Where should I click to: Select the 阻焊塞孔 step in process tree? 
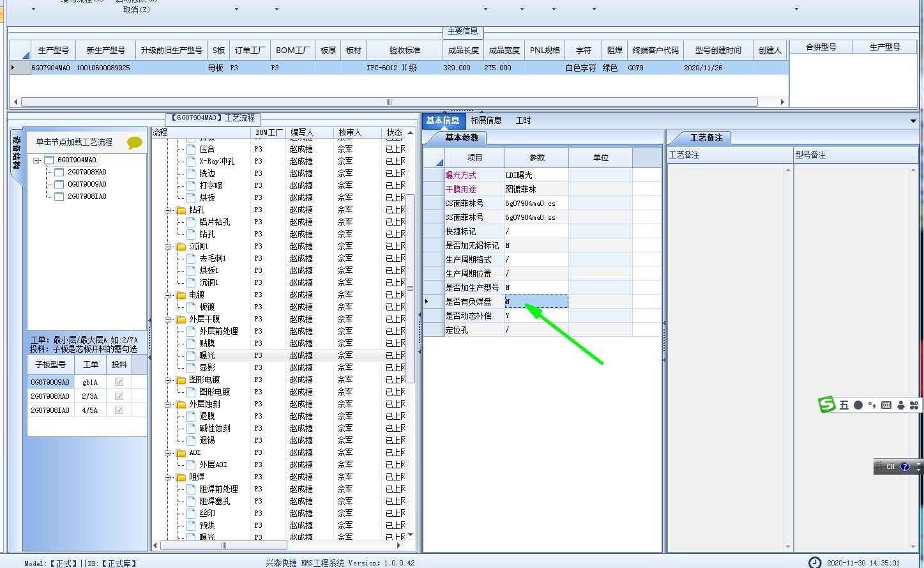pos(214,502)
